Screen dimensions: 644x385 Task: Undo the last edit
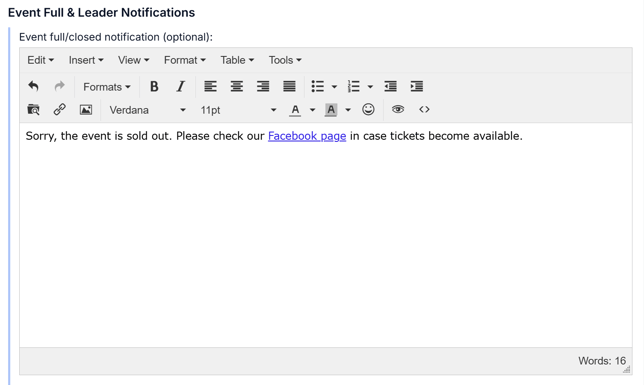pos(33,87)
